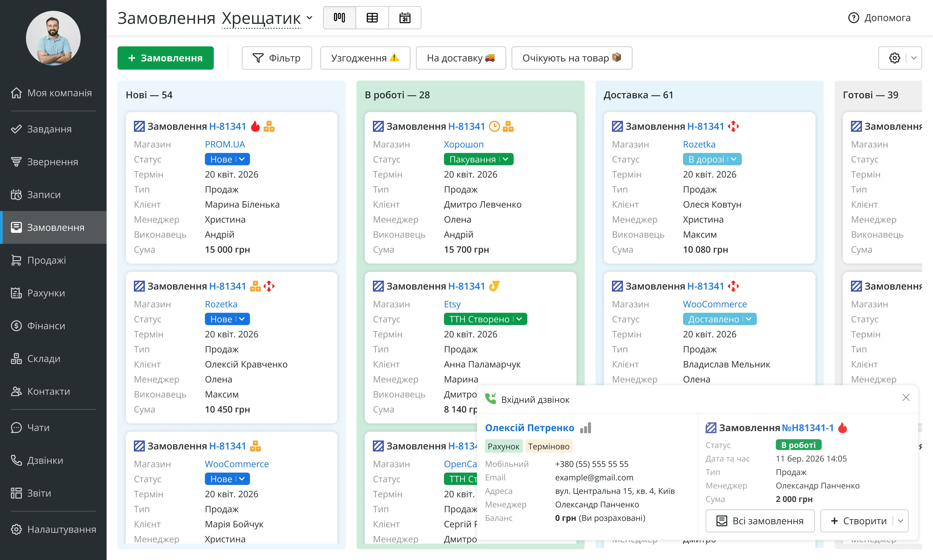Open Звернення in the sidebar
Image resolution: width=933 pixels, height=560 pixels.
coord(53,162)
